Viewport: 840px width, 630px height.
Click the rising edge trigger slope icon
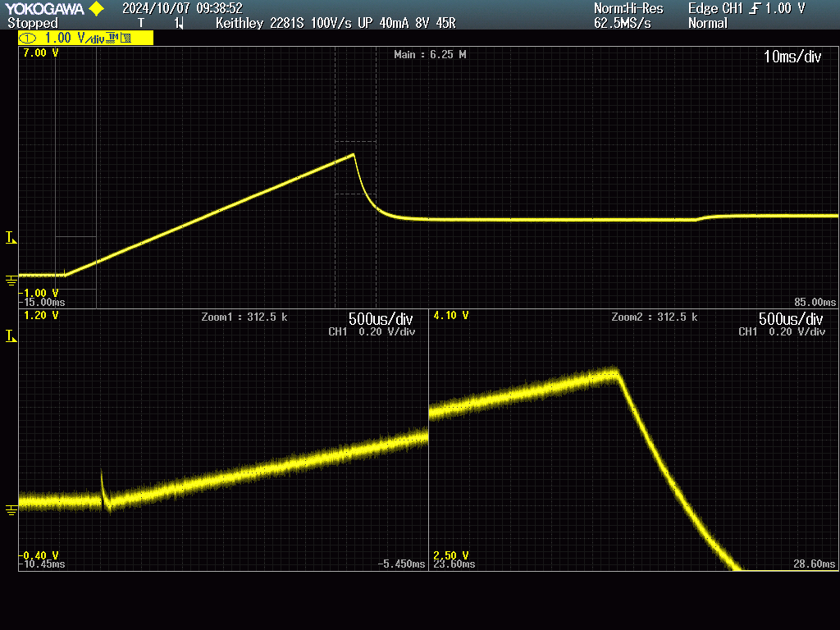(755, 9)
